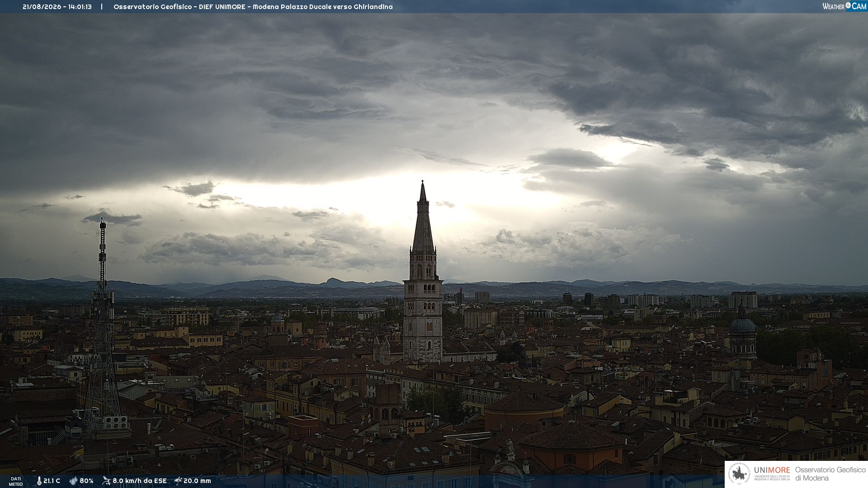The height and width of the screenshot is (488, 868).
Task: Click the church dome on the right
Action: tap(742, 324)
